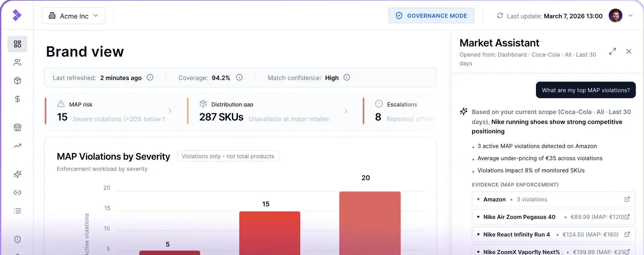Open the link integrations icon in sidebar
The image size is (644, 255).
click(x=17, y=192)
